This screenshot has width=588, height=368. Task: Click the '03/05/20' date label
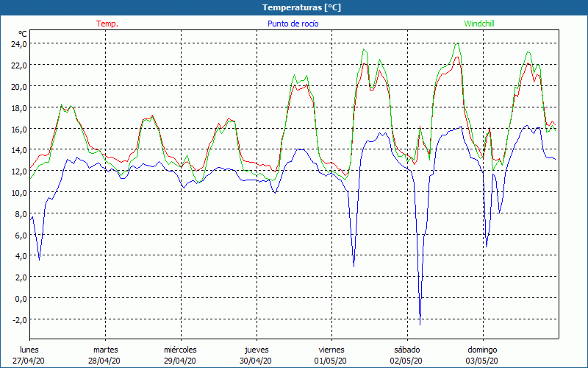point(482,361)
